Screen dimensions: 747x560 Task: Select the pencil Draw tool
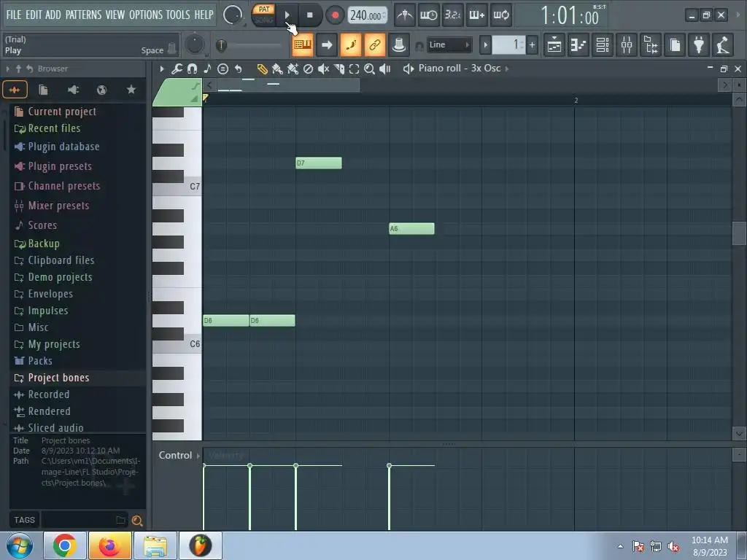pos(262,69)
